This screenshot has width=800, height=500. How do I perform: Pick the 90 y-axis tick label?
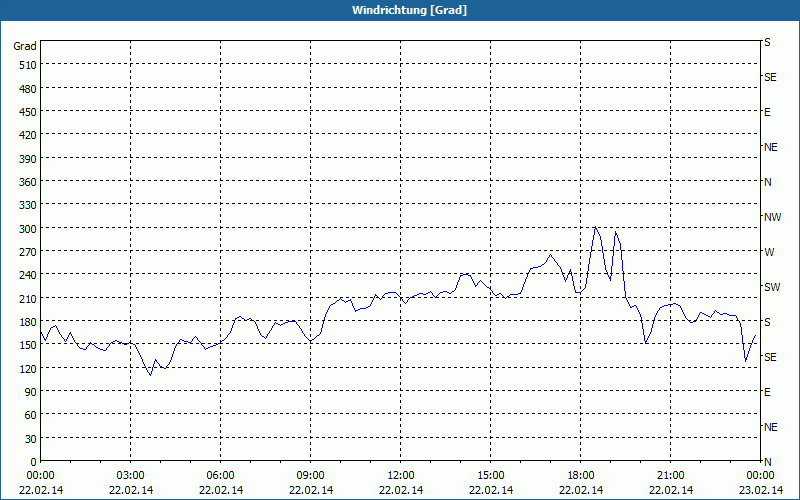coord(31,392)
